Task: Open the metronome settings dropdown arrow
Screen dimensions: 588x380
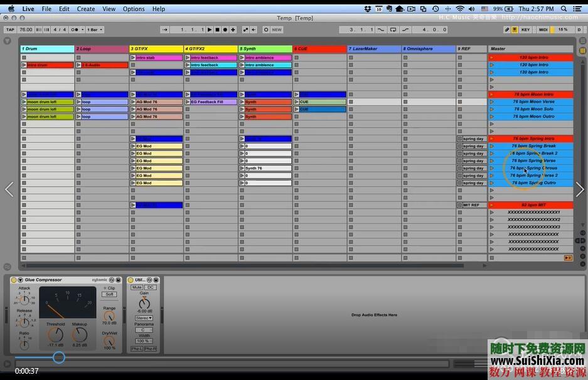Action: [x=82, y=29]
